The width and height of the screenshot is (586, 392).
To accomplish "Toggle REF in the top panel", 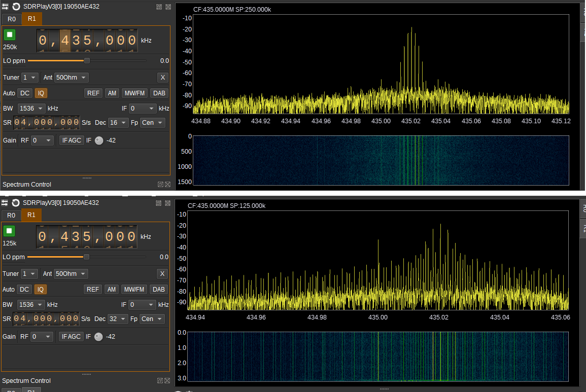I will point(93,93).
